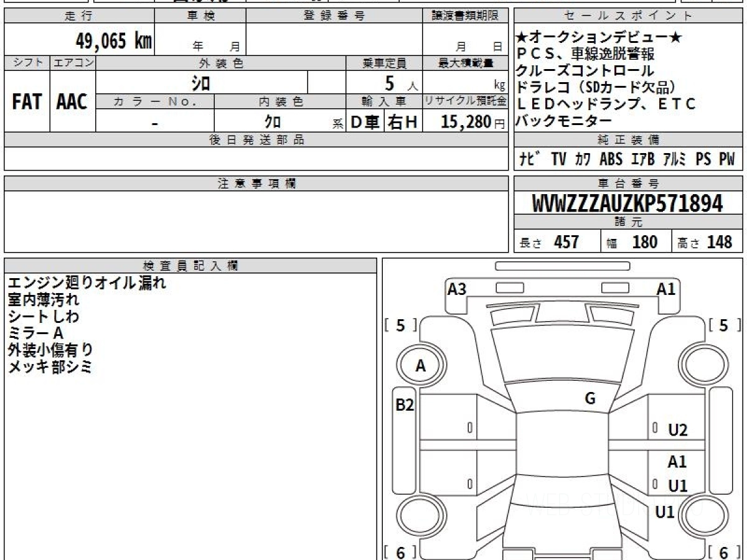Image resolution: width=747 pixels, height=560 pixels.
Task: Click the 後日発送部品 header label
Action: (256, 140)
